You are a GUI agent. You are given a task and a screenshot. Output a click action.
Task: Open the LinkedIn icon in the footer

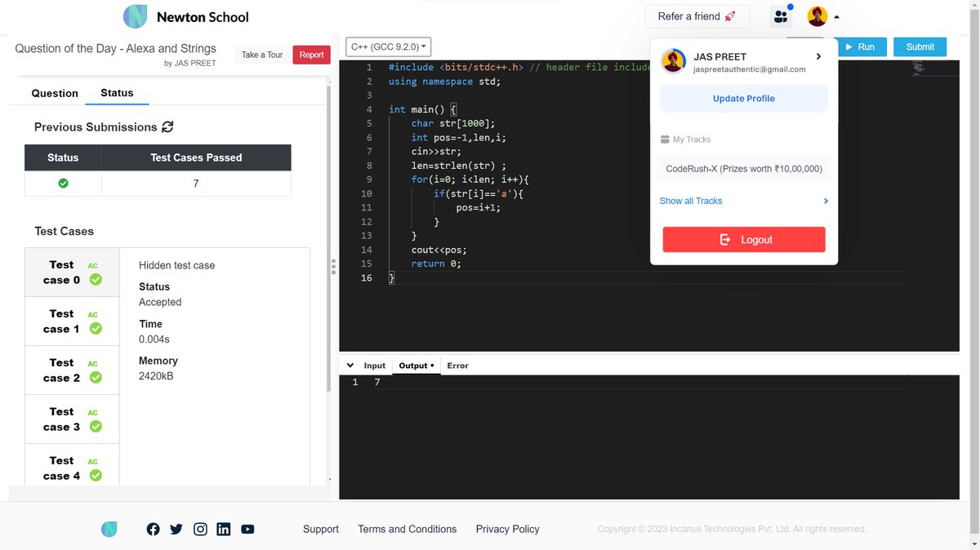223,529
